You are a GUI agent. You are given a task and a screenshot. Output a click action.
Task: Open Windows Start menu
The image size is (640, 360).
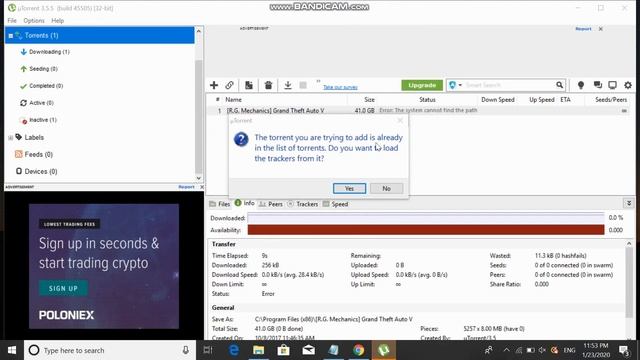pos(12,350)
